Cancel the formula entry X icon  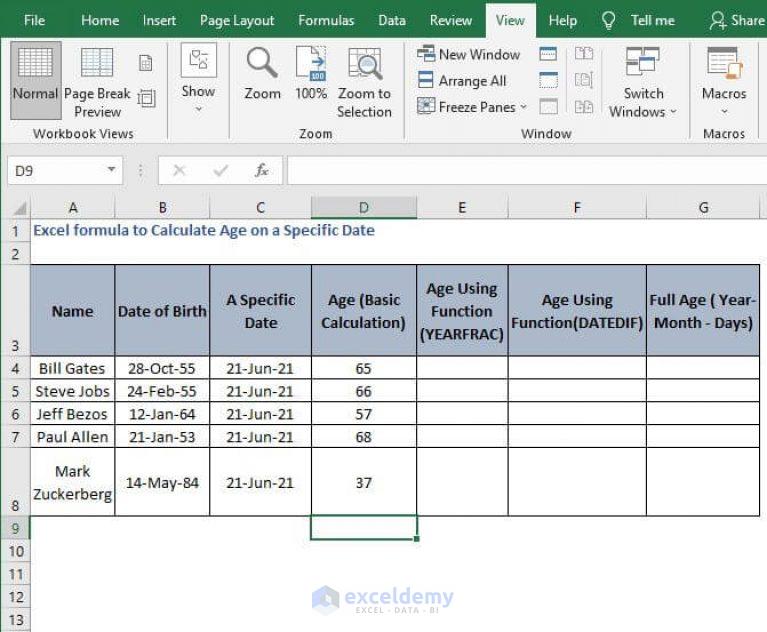point(180,170)
